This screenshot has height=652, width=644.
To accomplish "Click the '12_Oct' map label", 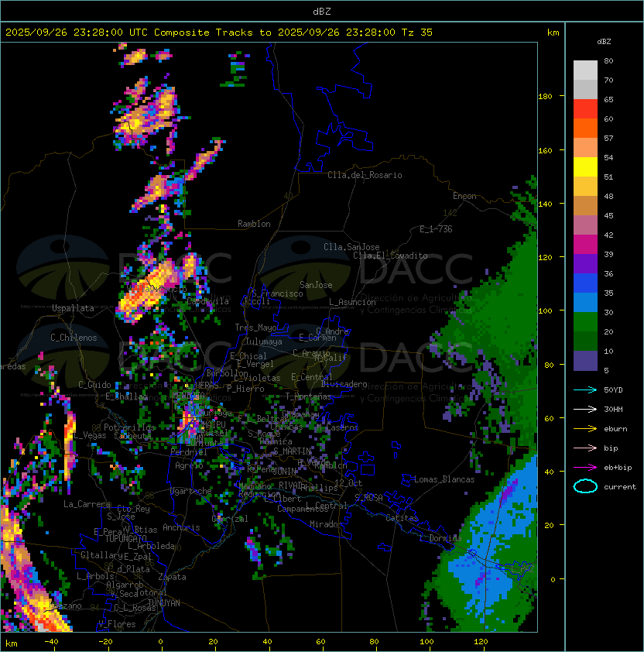I will (348, 483).
